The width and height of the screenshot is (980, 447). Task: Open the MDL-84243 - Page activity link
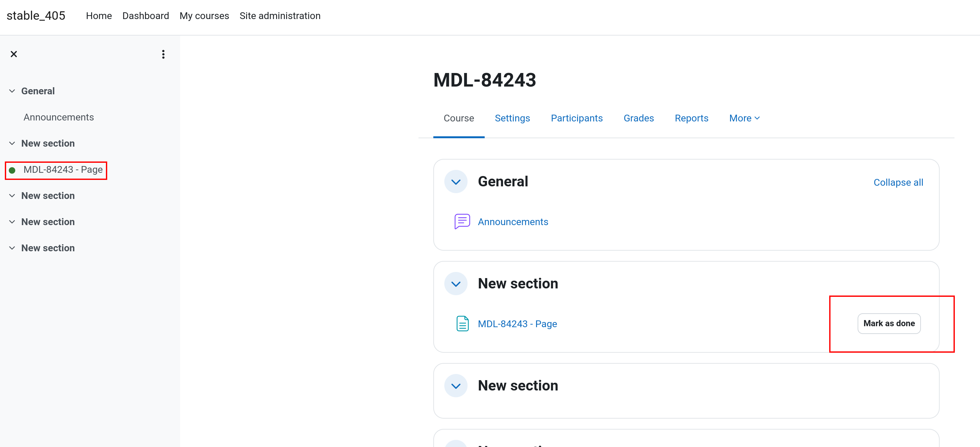(x=517, y=324)
